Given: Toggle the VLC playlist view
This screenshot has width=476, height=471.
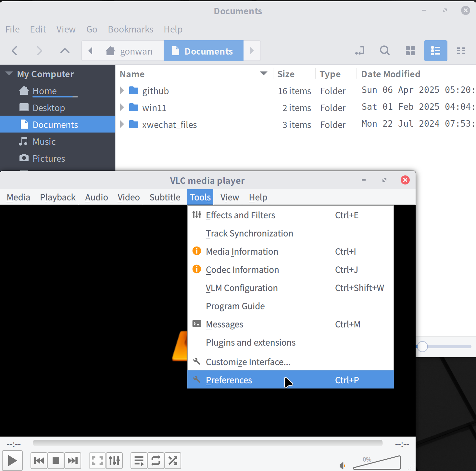Looking at the screenshot, I should coord(139,461).
